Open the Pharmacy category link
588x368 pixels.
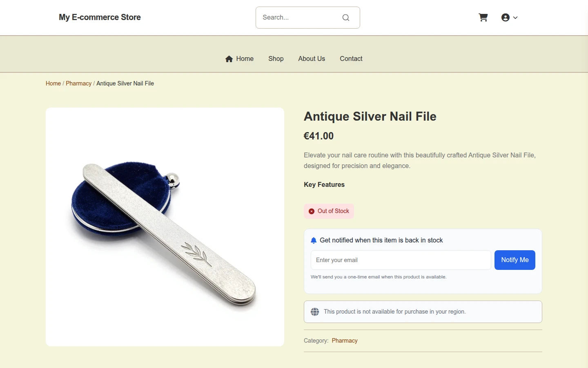pos(345,341)
